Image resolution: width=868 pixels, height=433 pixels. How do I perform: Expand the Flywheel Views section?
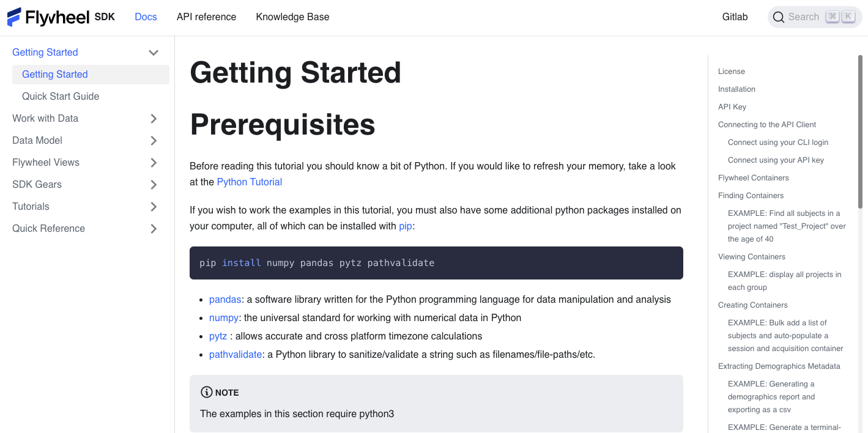(154, 162)
